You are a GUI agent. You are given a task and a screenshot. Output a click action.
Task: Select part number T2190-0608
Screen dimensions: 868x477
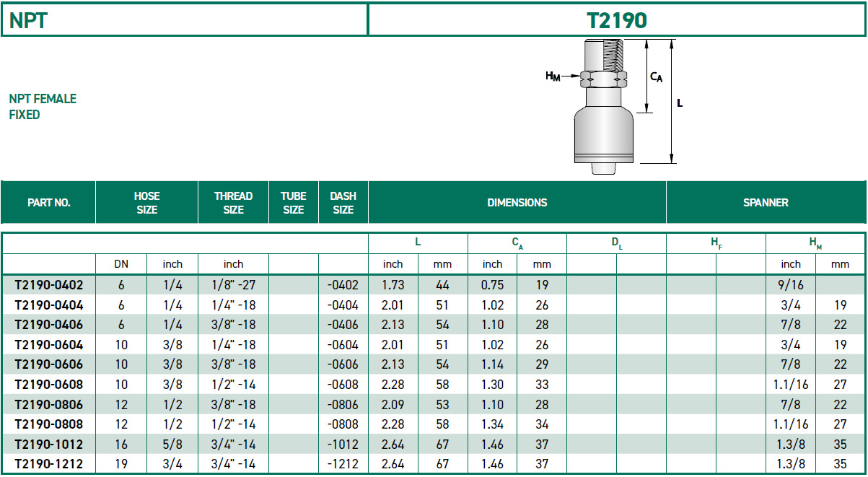coord(49,385)
